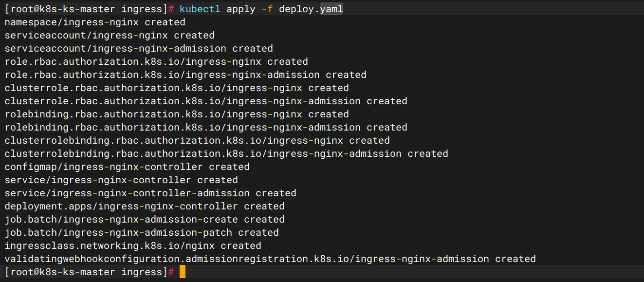644x282 pixels.
Task: Click the highlighted 'yaml' text in command
Action: (x=331, y=9)
